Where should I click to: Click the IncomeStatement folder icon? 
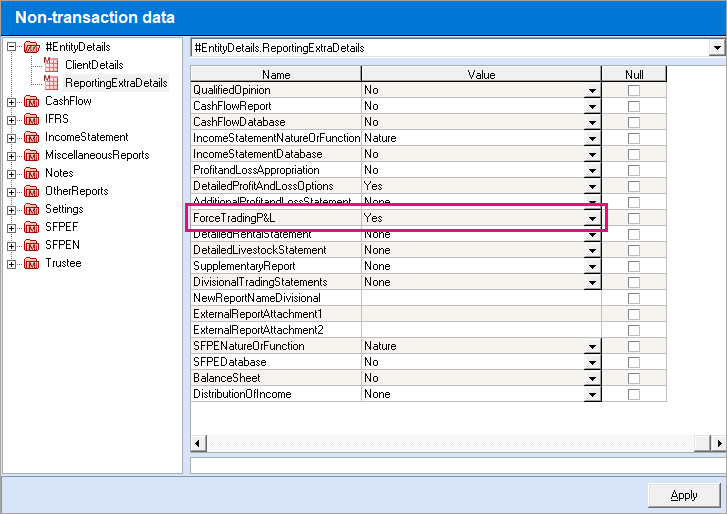pyautogui.click(x=31, y=137)
